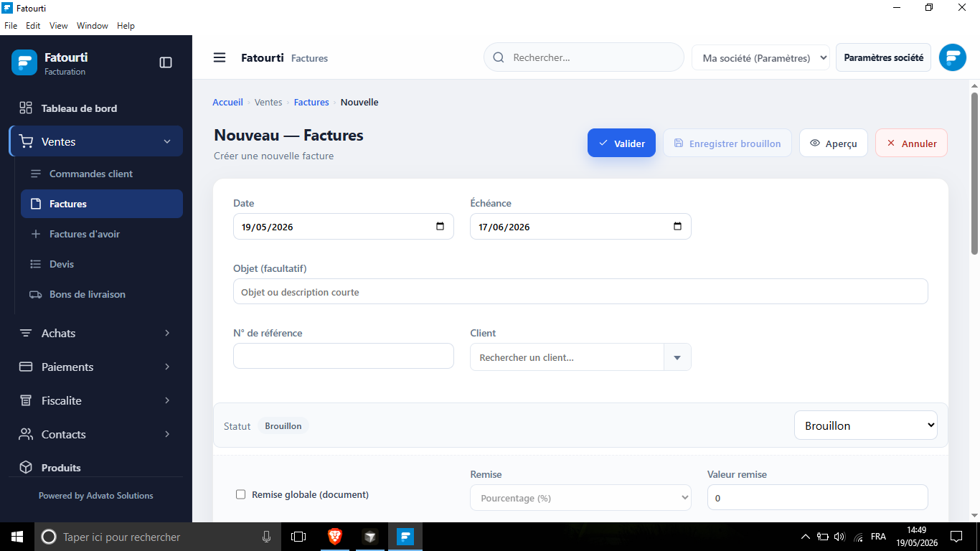The image size is (980, 551).
Task: Click the Contacts people icon
Action: click(x=26, y=434)
